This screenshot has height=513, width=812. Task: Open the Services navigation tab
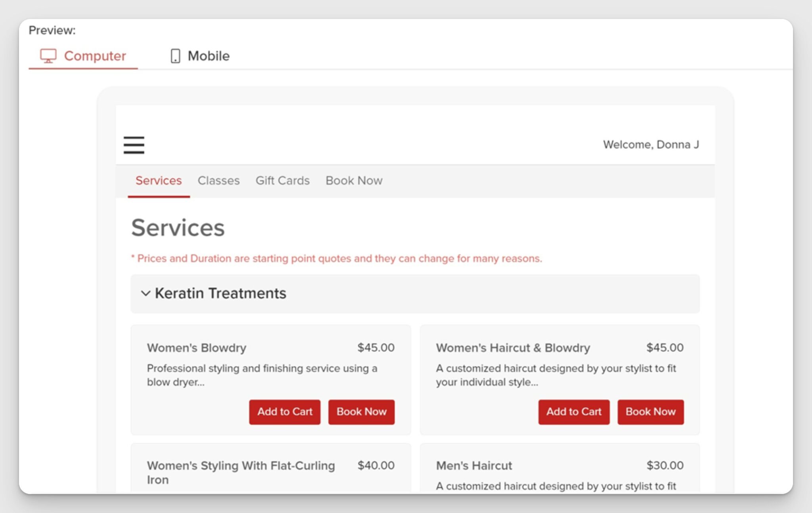pyautogui.click(x=158, y=181)
